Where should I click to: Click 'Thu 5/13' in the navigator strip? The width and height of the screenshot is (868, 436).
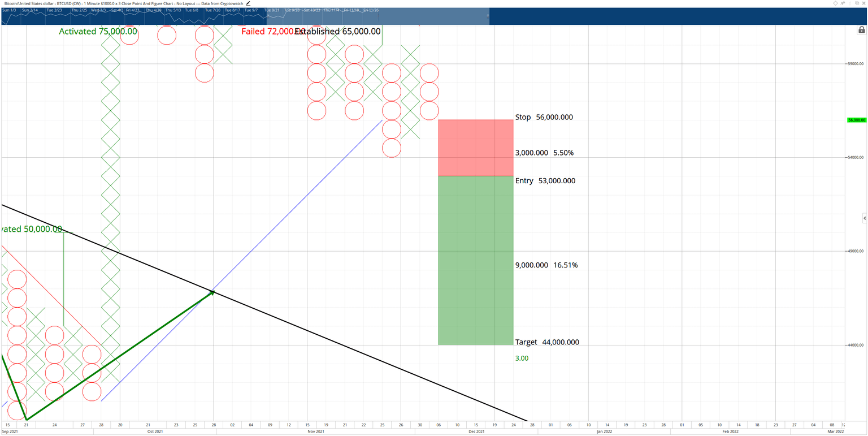pos(174,10)
